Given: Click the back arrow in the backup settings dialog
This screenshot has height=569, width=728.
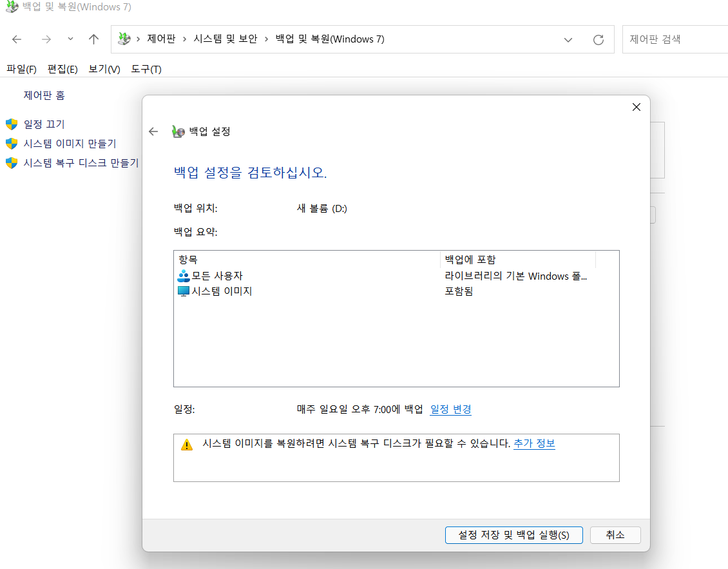Looking at the screenshot, I should tap(153, 131).
